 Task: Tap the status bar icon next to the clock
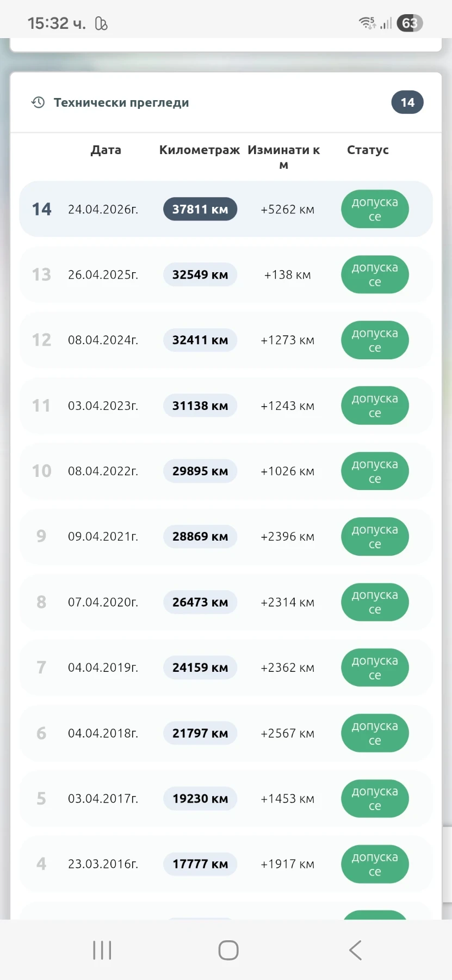coord(101,23)
